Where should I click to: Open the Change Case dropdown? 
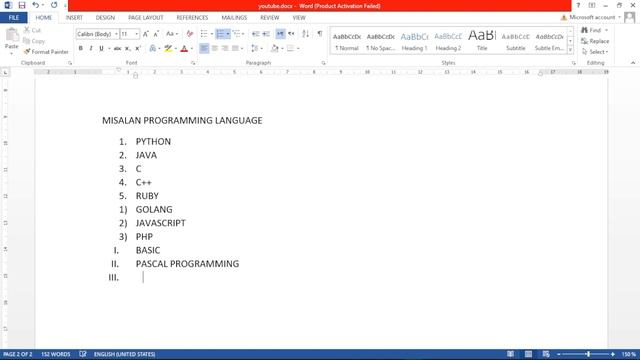point(172,34)
